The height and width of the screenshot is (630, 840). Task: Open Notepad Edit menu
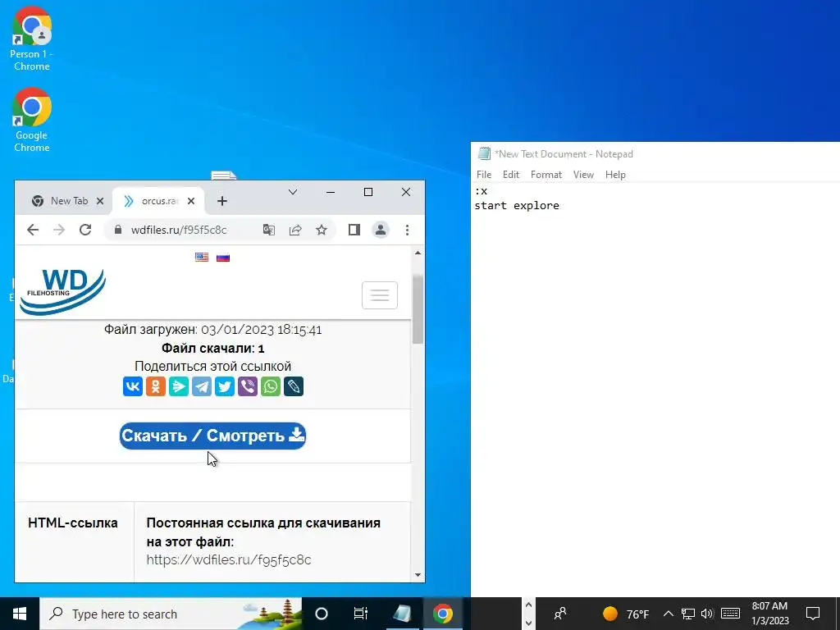click(x=510, y=175)
